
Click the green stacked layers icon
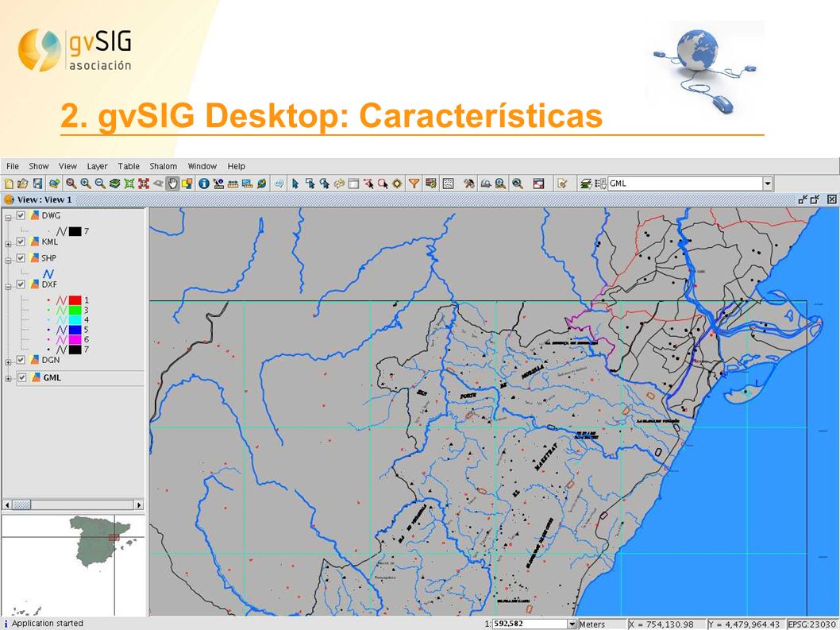114,184
